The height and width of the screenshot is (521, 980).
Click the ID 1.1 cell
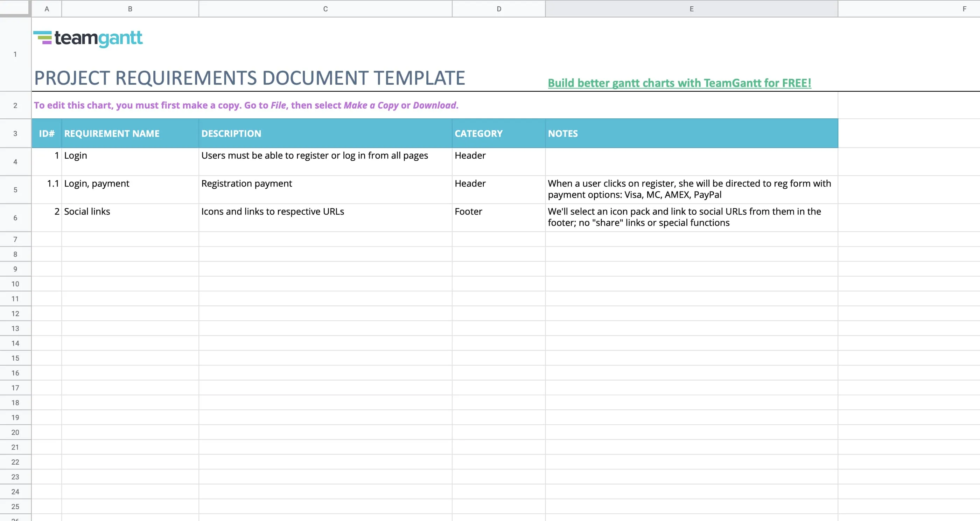[x=47, y=189]
